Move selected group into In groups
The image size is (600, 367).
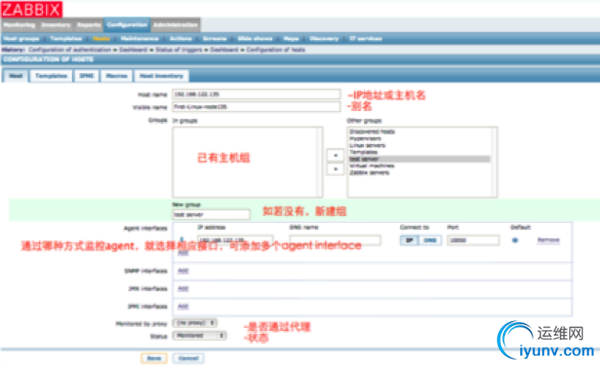pos(335,155)
